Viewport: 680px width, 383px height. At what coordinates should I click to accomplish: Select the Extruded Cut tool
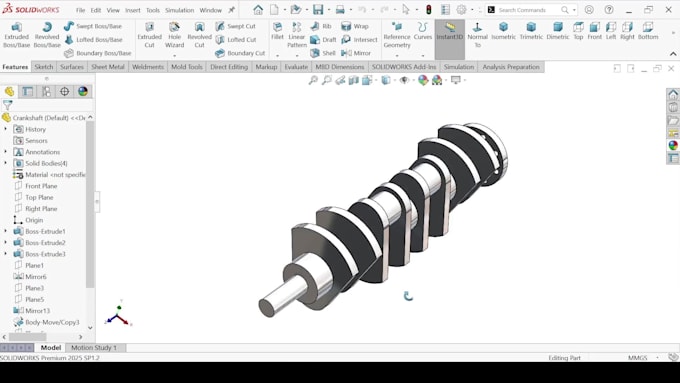point(149,35)
